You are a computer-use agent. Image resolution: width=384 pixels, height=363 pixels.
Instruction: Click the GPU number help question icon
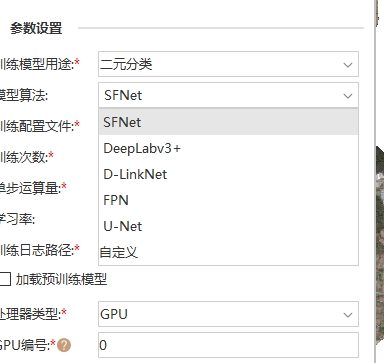[64, 345]
